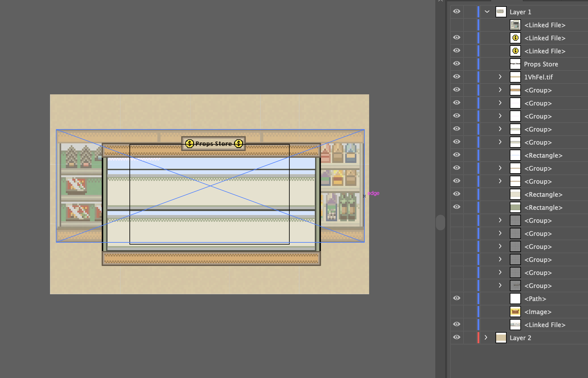Click the cash-register Linked File thumbnail
Screen dimensions: 588x378
[515, 25]
